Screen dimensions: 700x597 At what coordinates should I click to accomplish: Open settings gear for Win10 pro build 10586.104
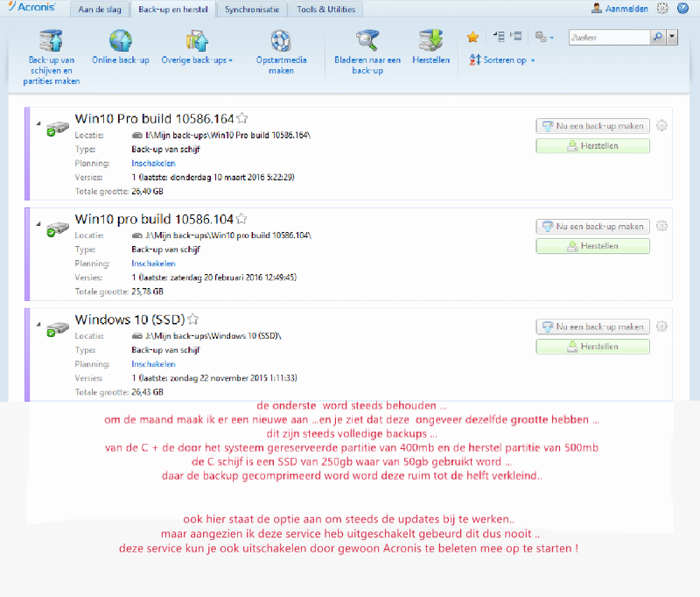[x=661, y=226]
